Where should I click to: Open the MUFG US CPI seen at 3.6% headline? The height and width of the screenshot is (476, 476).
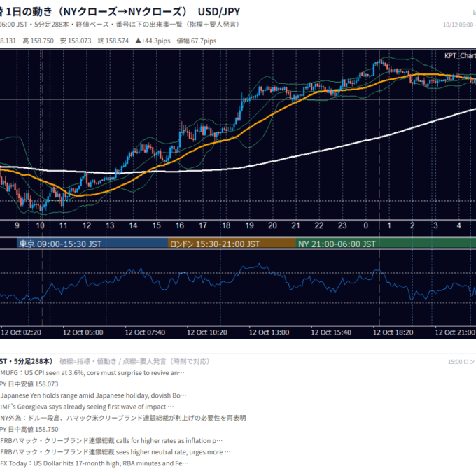pos(92,373)
